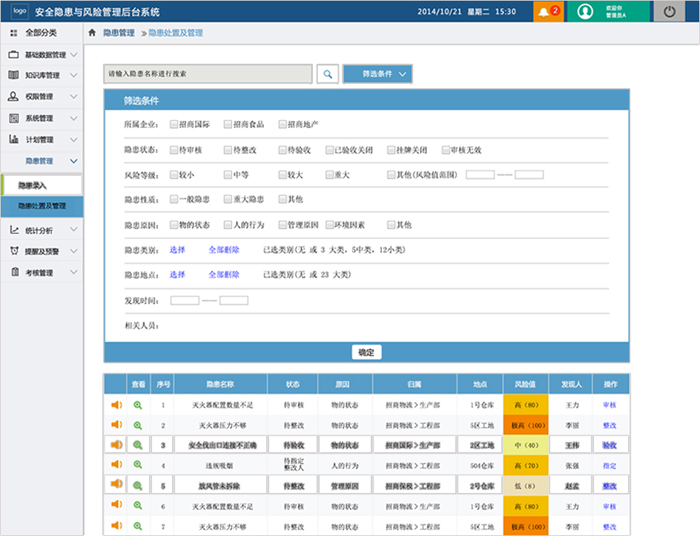Viewport: 700px width, 536px height.
Task: Open the 筛选条件 dropdown button
Action: [377, 74]
